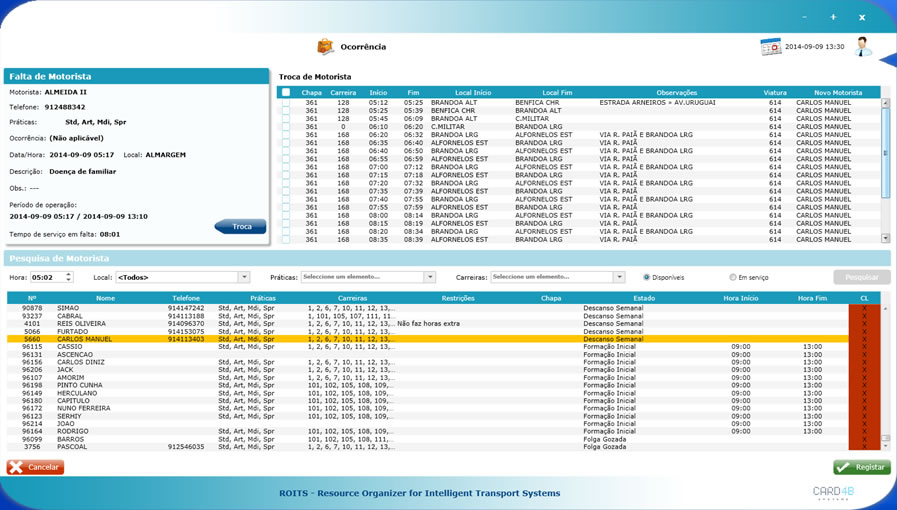Check the box for the 05:12 trip

click(286, 103)
